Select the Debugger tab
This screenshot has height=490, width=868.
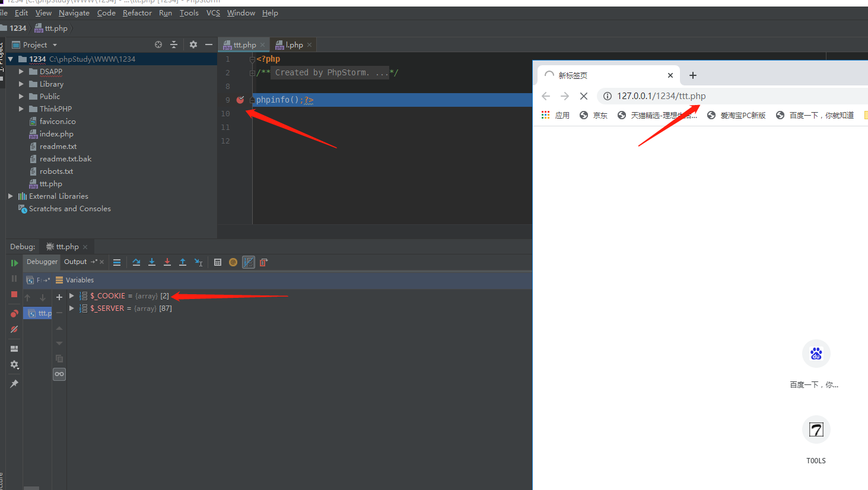[42, 262]
